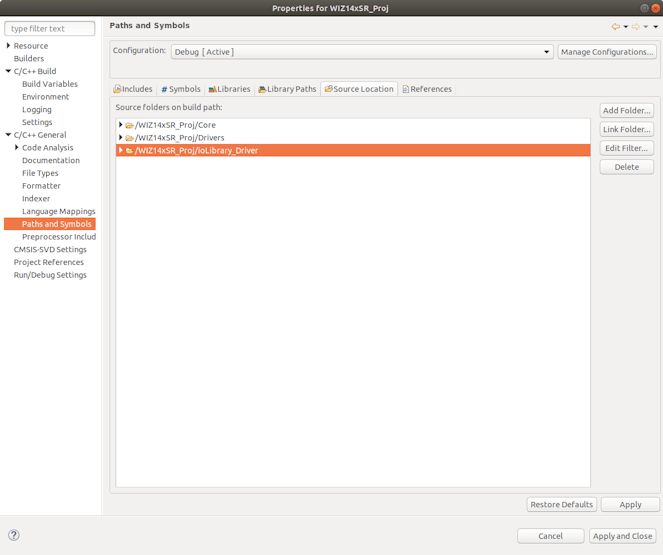The width and height of the screenshot is (663, 555).
Task: Click the Restore Defaults button
Action: (x=562, y=505)
